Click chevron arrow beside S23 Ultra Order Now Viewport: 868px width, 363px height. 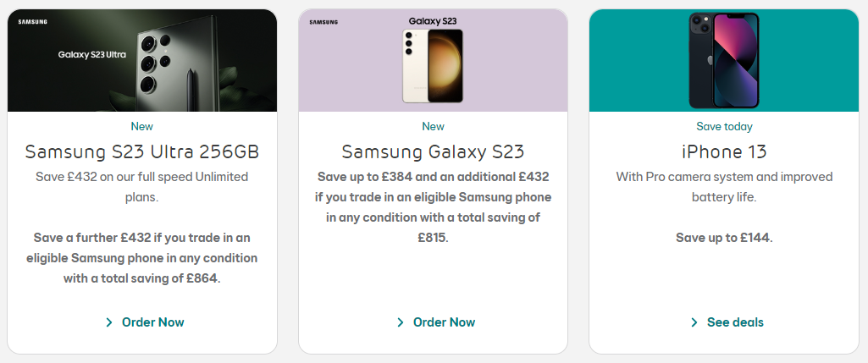[x=109, y=322]
